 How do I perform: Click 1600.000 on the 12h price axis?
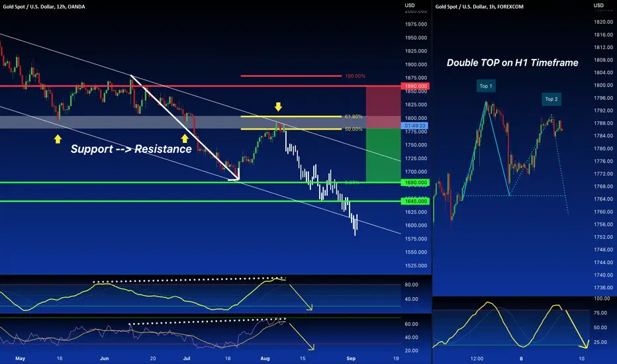[416, 226]
